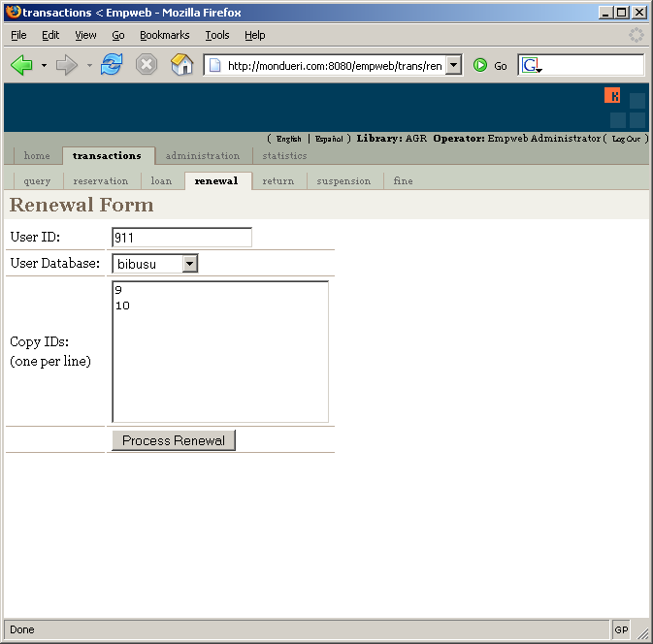Go to the Home page icon
The height and width of the screenshot is (644, 653).
(182, 65)
